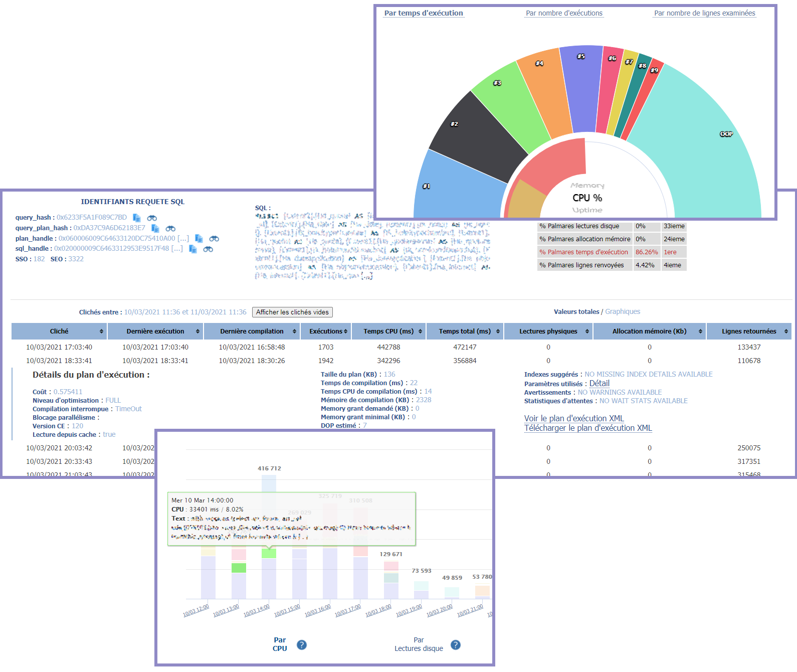Click the 73 593 bar at 10/03 19:00
Image resolution: width=797 pixels, height=672 pixels.
pyautogui.click(x=421, y=590)
